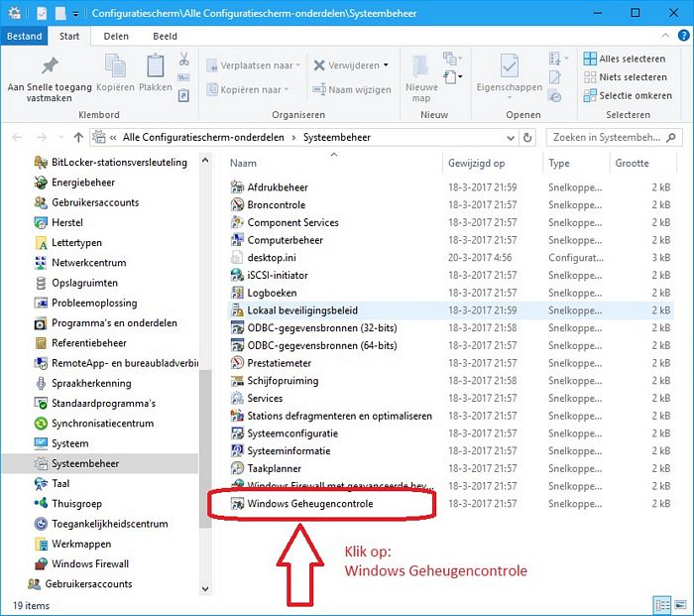Select the Taakplanner clock icon
694x616 pixels.
tap(237, 468)
